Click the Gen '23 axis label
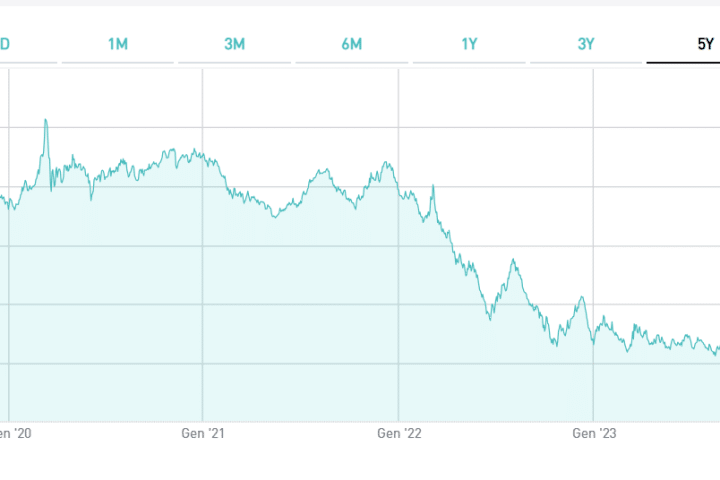The image size is (720, 480). coord(595,434)
